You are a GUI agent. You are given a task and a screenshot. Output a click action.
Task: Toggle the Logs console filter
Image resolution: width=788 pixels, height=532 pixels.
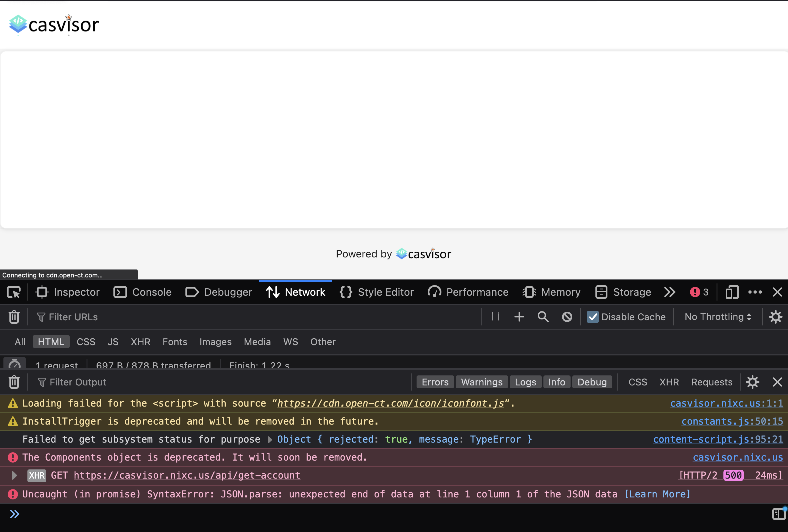pyautogui.click(x=525, y=382)
